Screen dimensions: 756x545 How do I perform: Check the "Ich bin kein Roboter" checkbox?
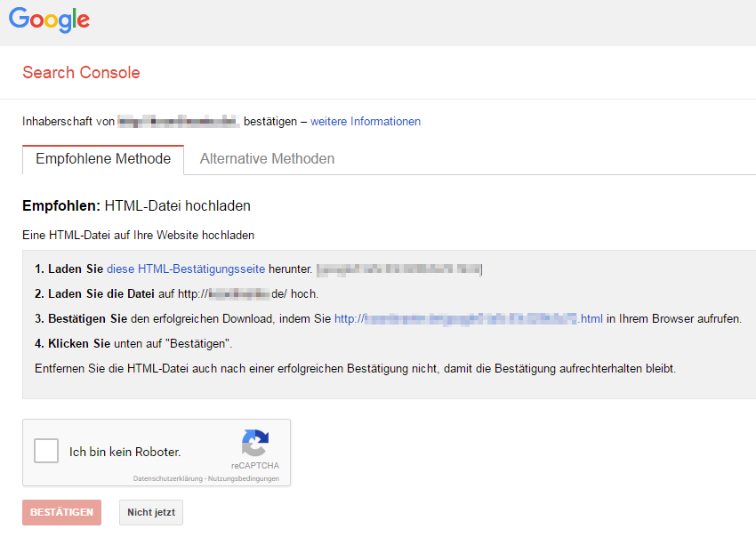[x=46, y=451]
